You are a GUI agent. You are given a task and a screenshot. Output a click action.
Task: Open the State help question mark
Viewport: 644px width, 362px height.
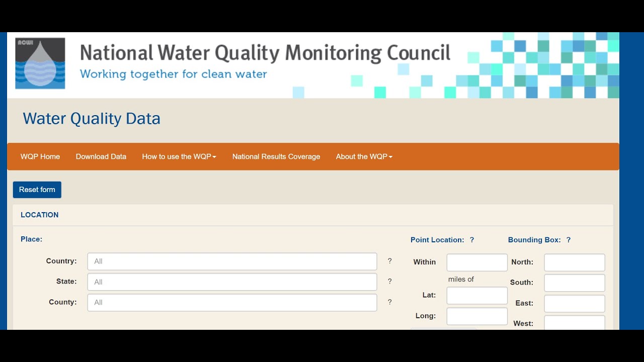[x=389, y=282]
